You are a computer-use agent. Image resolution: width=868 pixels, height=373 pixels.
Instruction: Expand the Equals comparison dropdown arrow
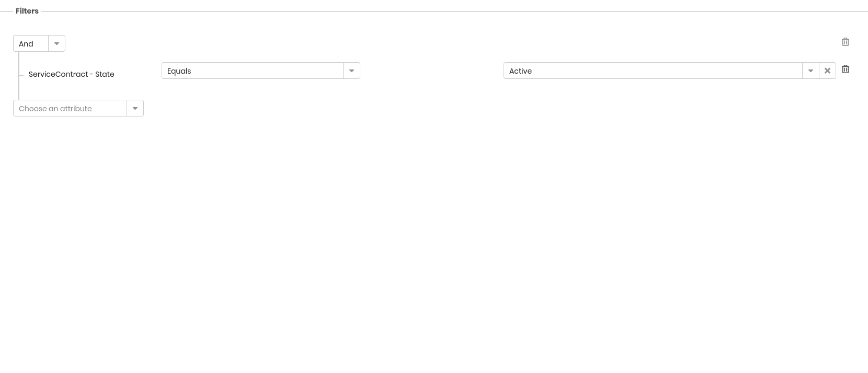click(x=351, y=71)
